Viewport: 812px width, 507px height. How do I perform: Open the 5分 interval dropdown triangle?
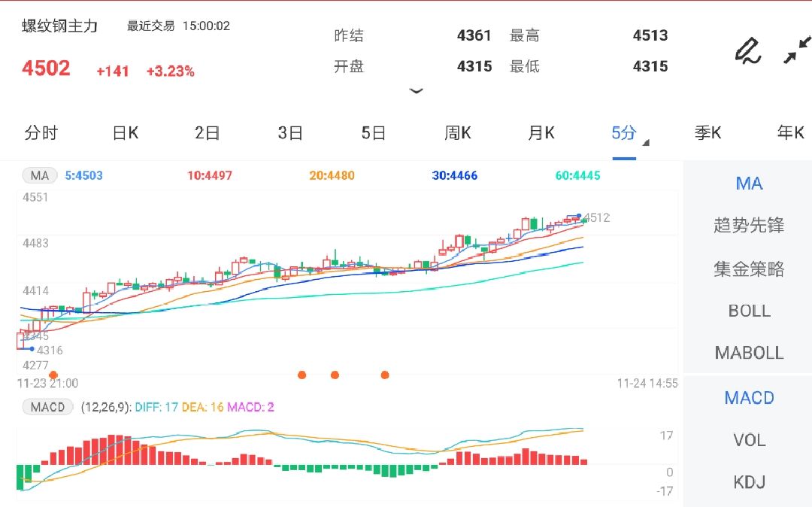point(645,142)
